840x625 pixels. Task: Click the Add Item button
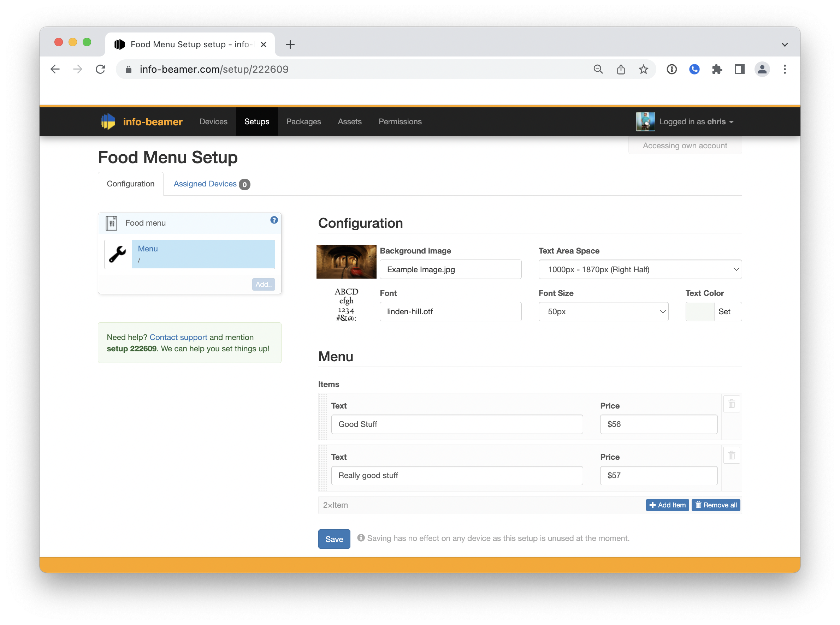(x=667, y=505)
